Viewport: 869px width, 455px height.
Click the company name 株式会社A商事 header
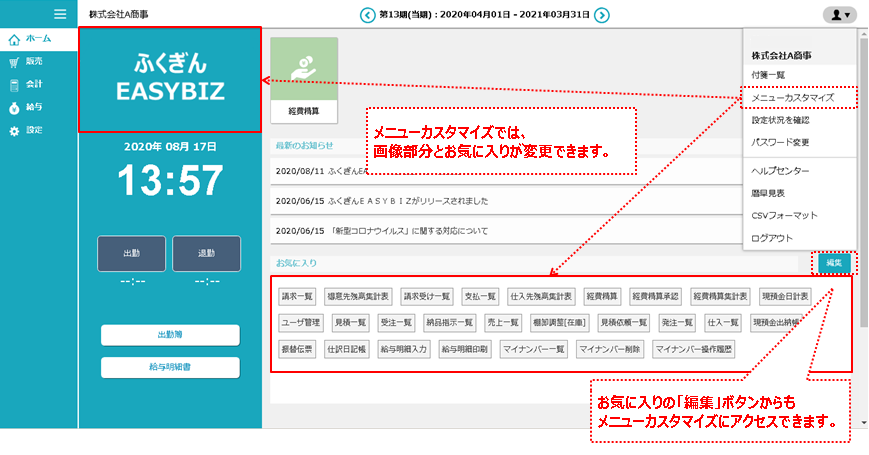pos(119,14)
